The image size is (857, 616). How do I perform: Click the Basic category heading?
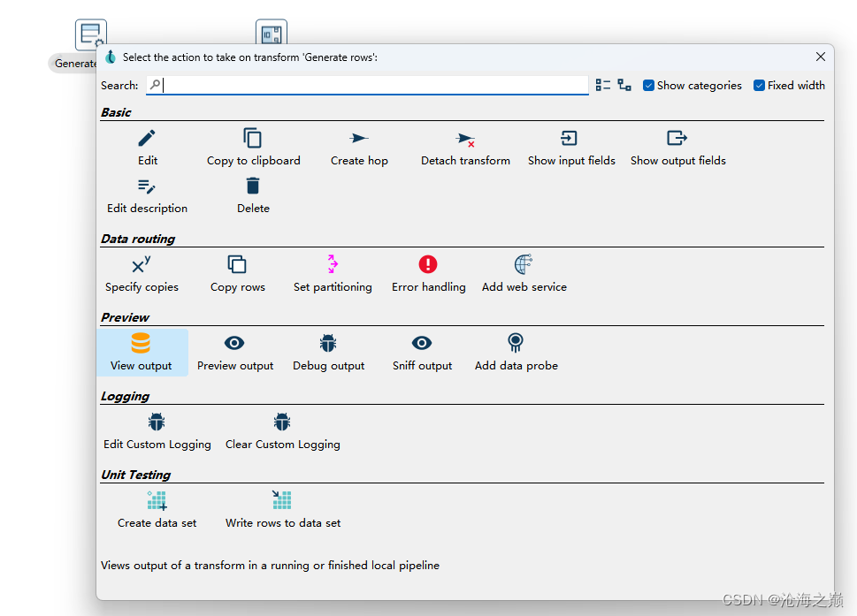[x=116, y=112]
